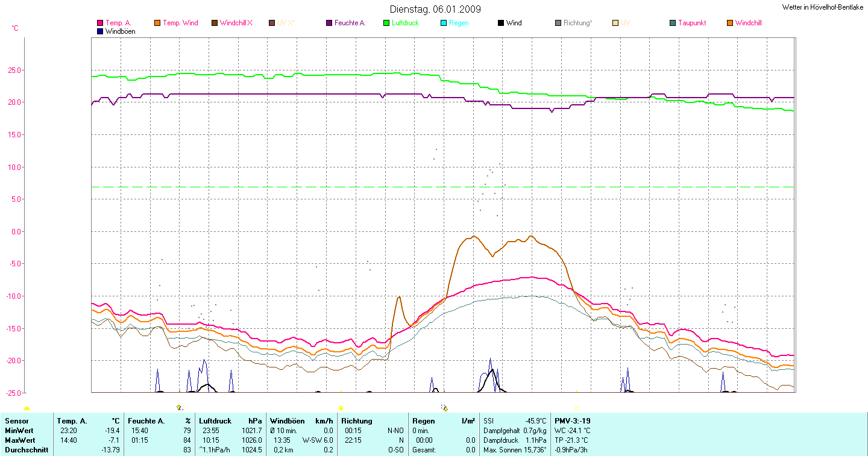Click the teal Taupunkt legend square
The width and height of the screenshot is (868, 456).
coord(673,23)
